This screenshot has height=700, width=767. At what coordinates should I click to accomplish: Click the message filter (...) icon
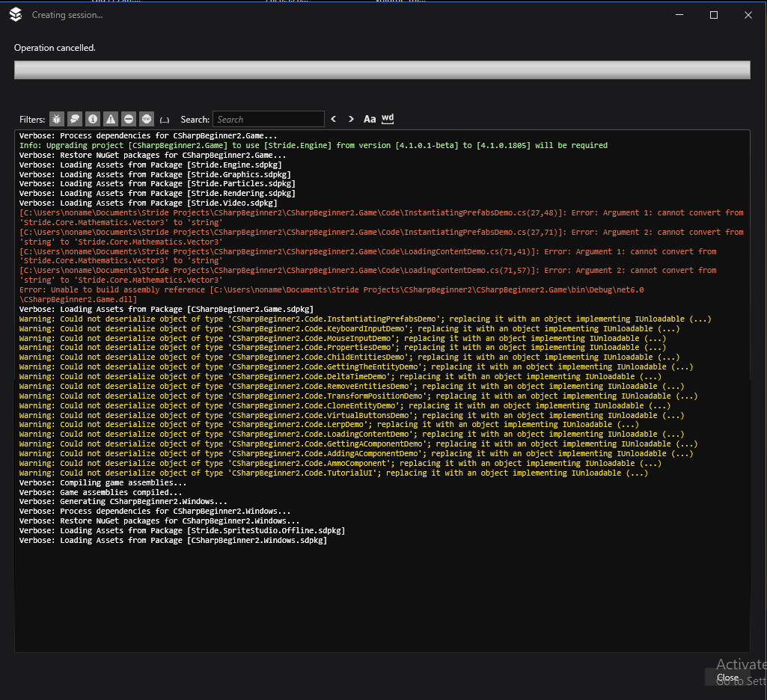pyautogui.click(x=164, y=119)
